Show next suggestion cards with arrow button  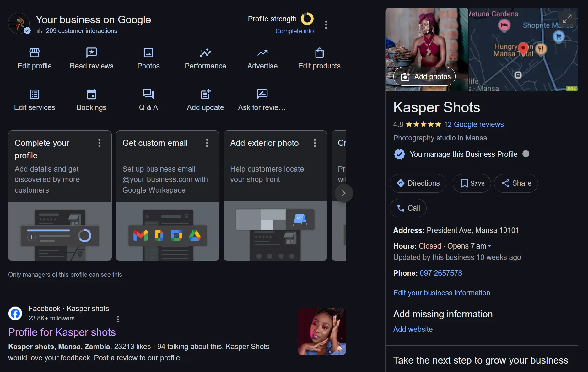click(x=344, y=193)
